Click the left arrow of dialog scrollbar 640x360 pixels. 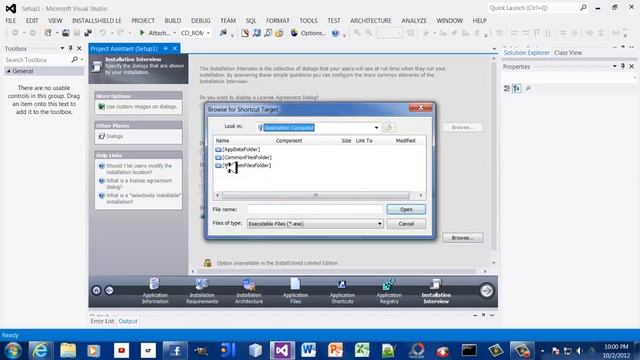217,196
